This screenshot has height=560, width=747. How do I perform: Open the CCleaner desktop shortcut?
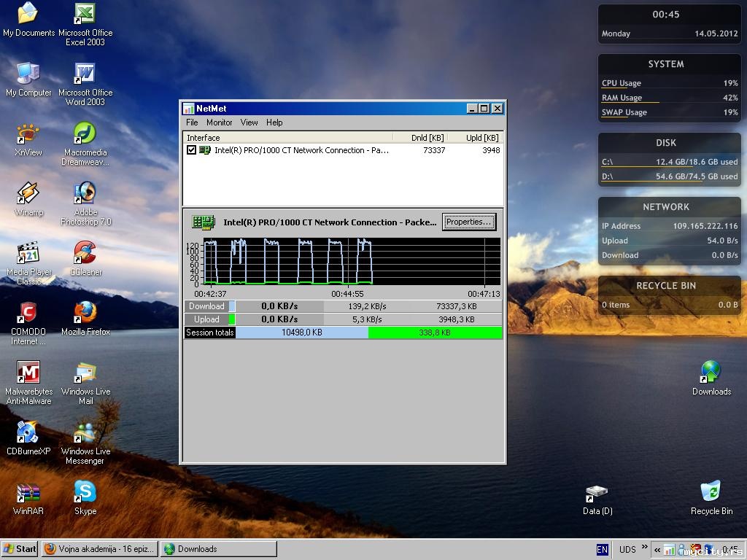point(85,253)
